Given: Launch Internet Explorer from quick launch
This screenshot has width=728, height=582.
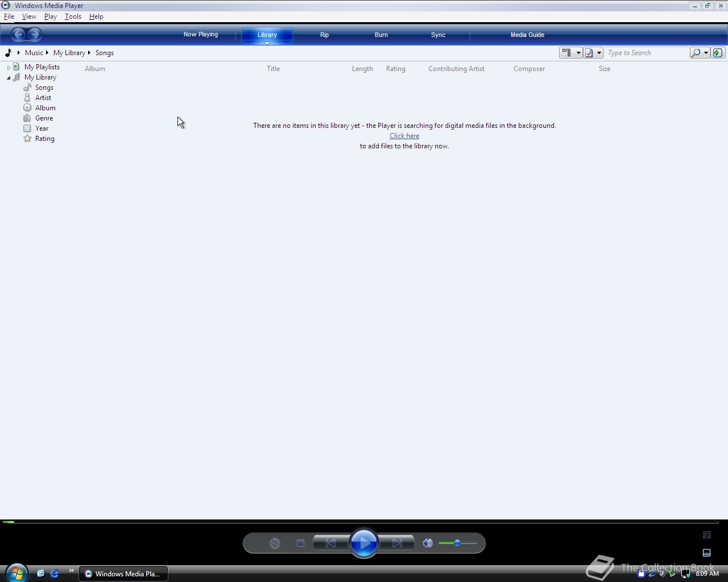Looking at the screenshot, I should click(55, 573).
